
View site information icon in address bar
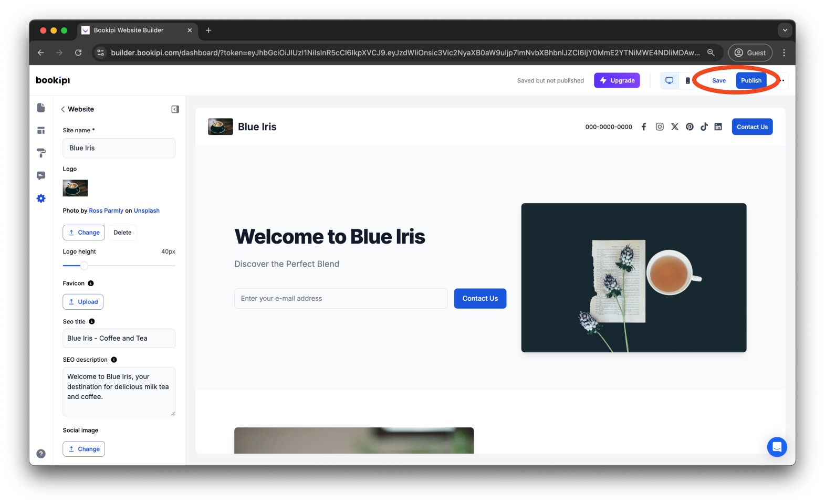[101, 52]
